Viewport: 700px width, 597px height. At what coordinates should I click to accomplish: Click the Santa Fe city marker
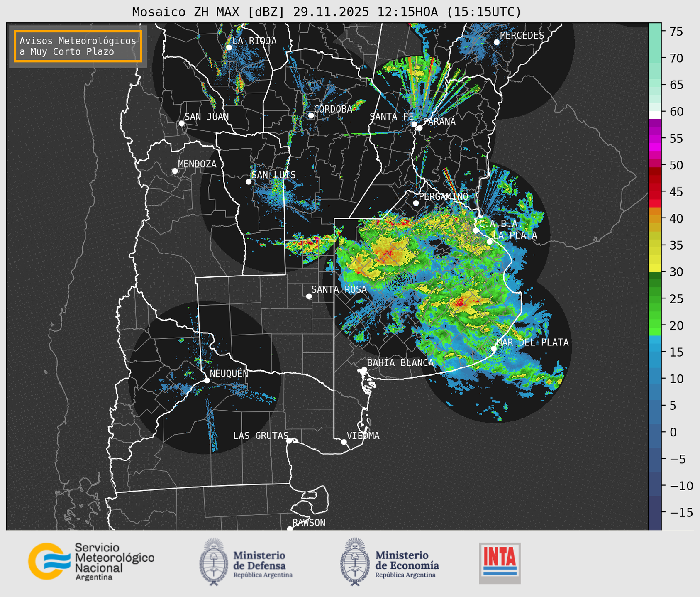[414, 124]
